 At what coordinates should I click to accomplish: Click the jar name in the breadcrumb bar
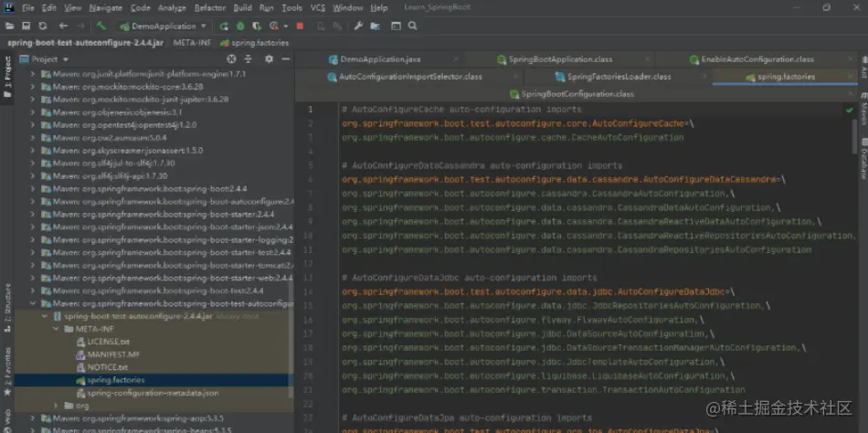click(x=85, y=43)
